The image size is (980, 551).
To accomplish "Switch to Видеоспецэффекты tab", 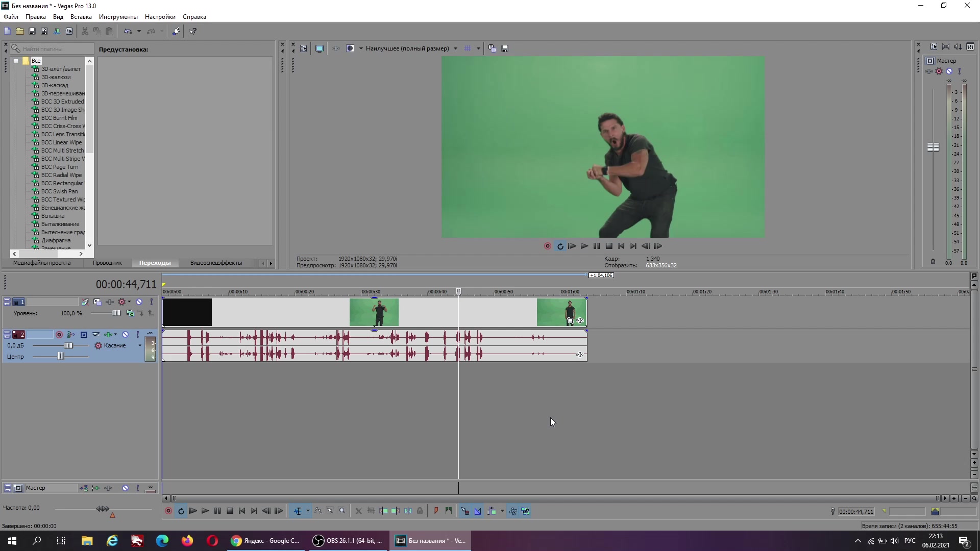I will tap(216, 263).
